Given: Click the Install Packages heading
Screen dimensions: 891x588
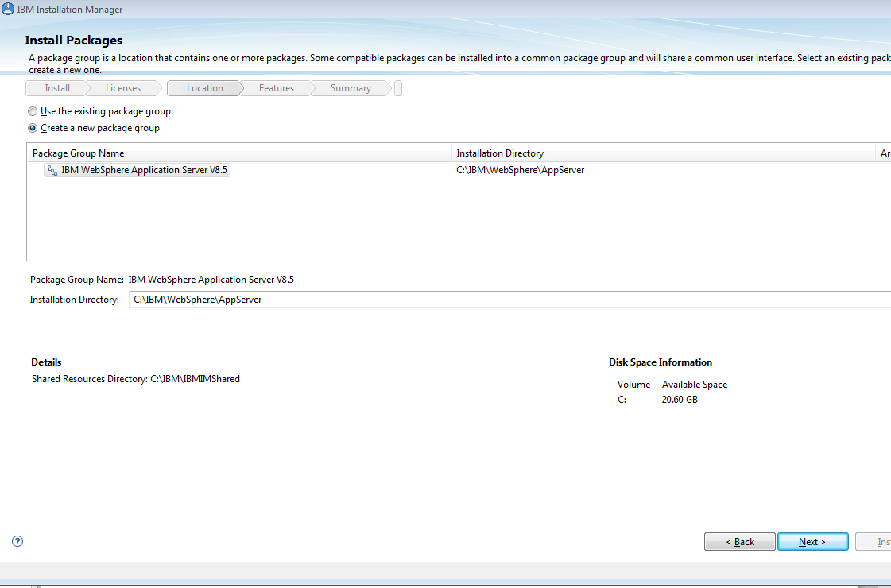Looking at the screenshot, I should click(74, 41).
